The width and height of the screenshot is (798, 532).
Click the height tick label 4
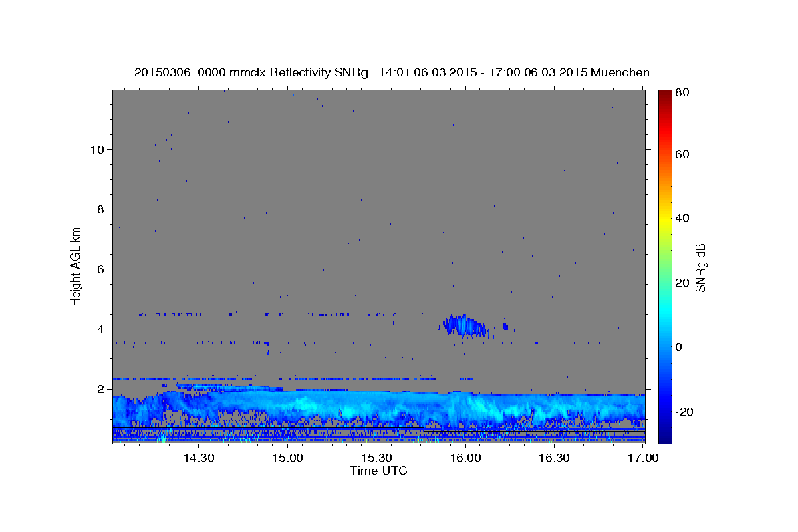[x=100, y=329]
